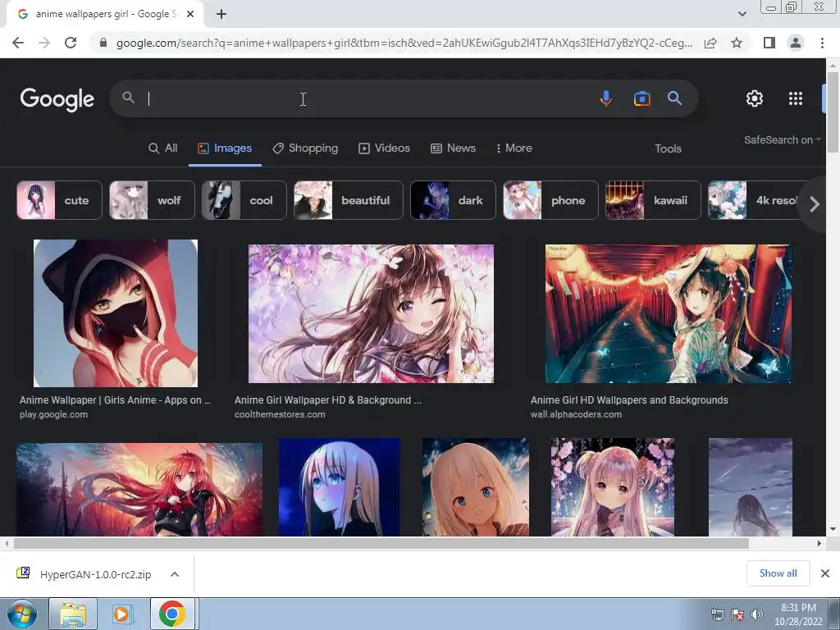Screen dimensions: 840x630
Task: Open red-haired girl sunset image
Action: pos(139,489)
